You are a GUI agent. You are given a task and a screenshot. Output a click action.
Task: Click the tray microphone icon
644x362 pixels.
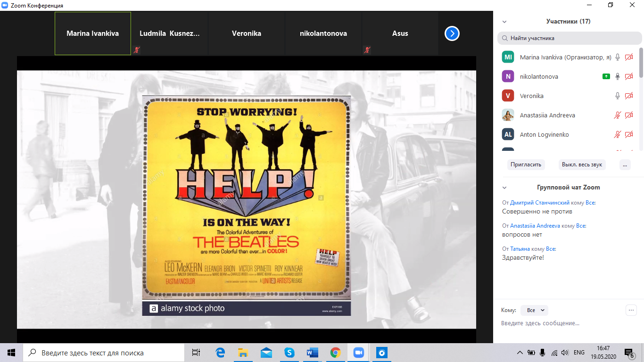click(543, 353)
